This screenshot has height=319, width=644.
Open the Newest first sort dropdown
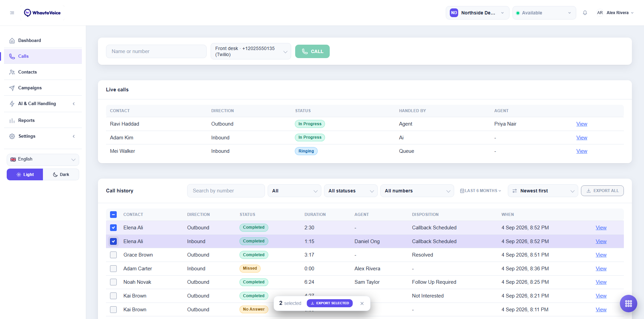click(543, 191)
